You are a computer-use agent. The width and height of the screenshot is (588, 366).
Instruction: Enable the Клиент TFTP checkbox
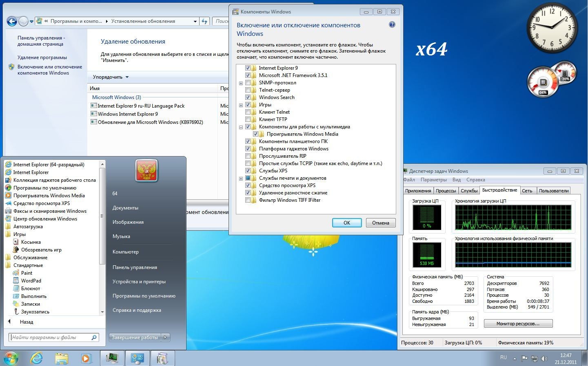click(248, 119)
